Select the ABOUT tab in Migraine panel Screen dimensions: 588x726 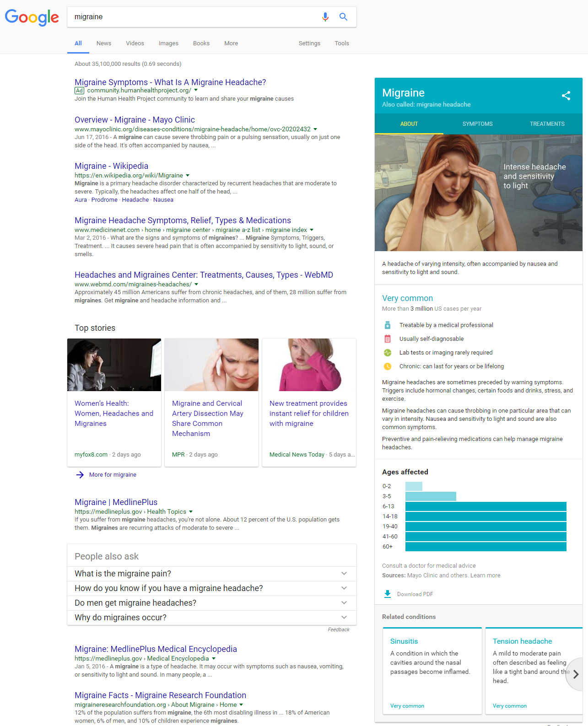pos(409,124)
